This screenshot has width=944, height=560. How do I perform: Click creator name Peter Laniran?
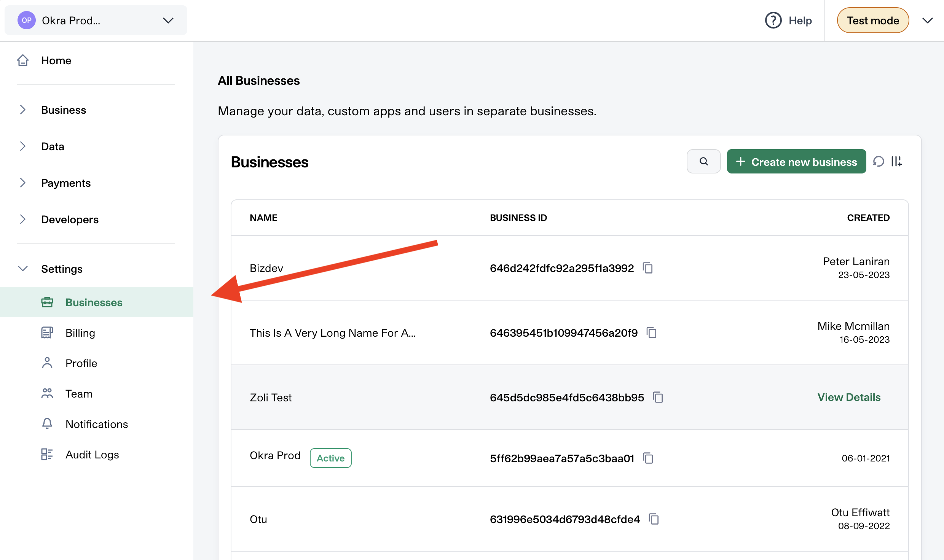click(x=856, y=261)
